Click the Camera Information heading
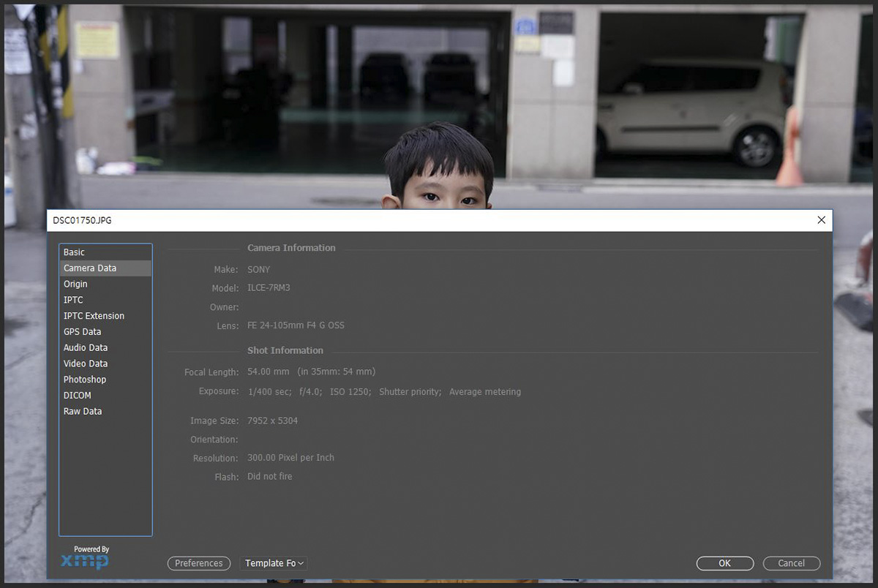This screenshot has width=878, height=588. click(291, 248)
